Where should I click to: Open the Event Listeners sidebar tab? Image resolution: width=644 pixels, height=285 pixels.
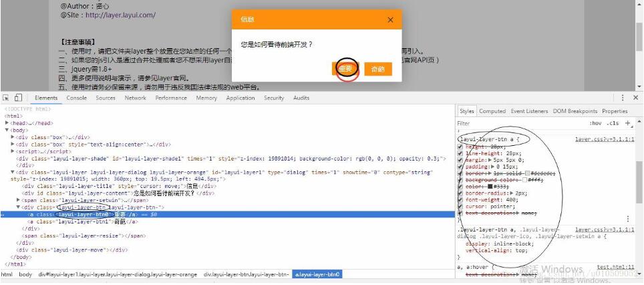coord(529,111)
